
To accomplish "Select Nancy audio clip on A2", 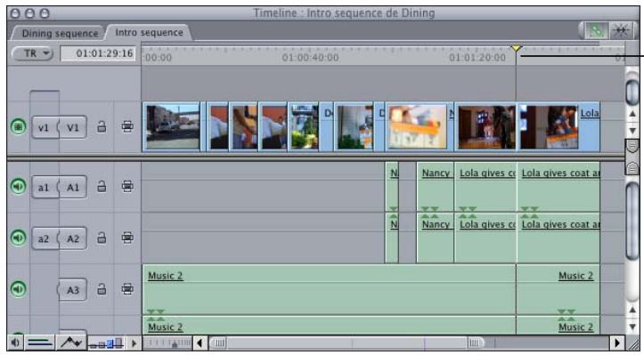I will click(435, 238).
